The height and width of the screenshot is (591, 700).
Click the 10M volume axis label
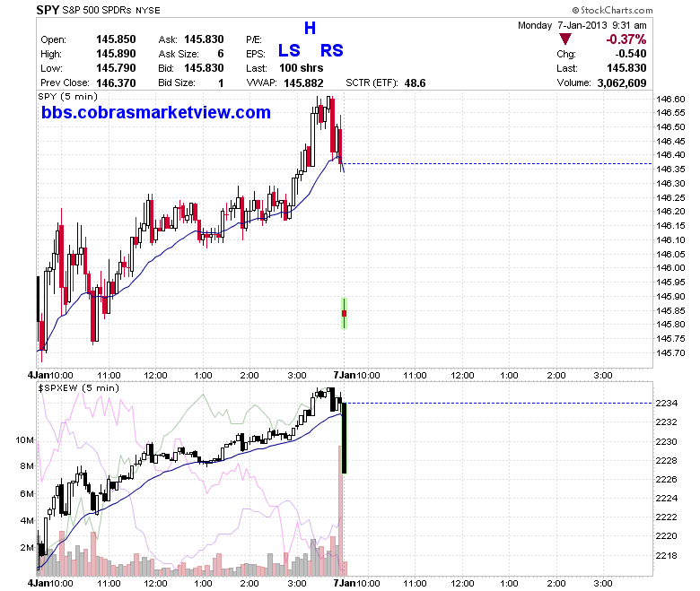tap(24, 439)
